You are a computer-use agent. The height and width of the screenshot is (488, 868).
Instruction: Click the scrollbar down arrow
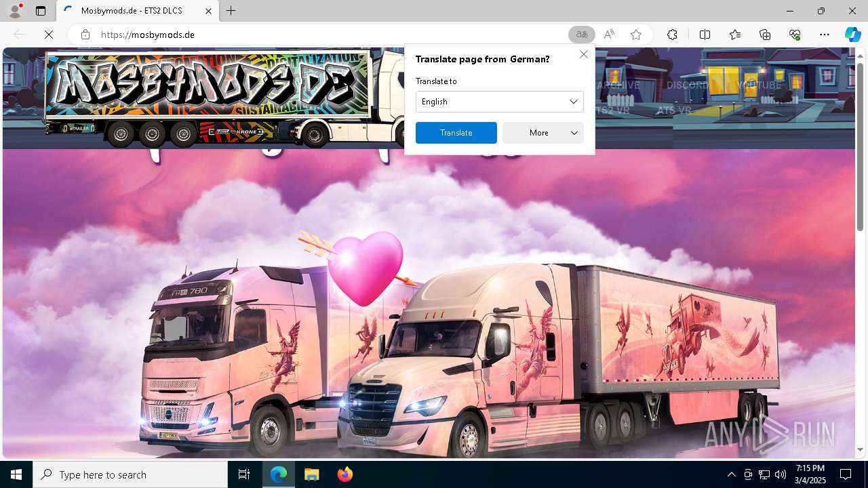[861, 449]
